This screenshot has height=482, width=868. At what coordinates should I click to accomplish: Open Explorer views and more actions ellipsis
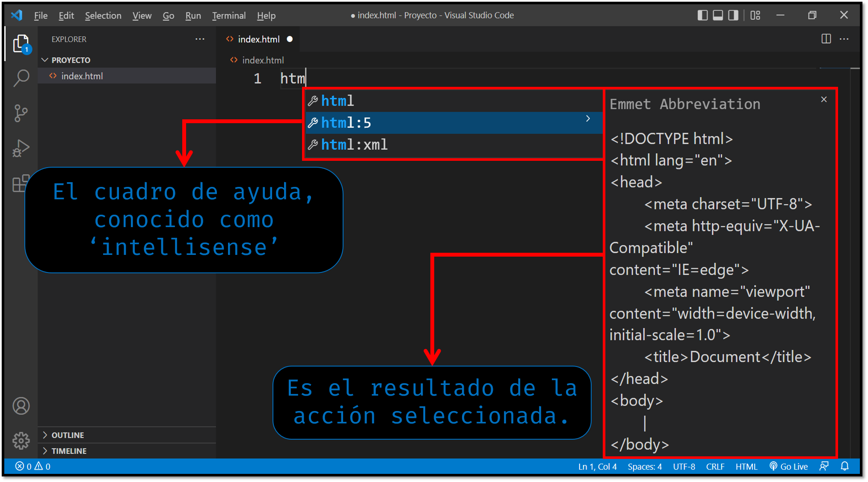coord(200,39)
